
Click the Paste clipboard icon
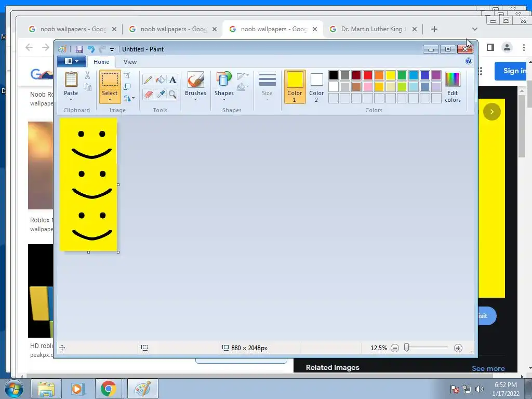(71, 79)
